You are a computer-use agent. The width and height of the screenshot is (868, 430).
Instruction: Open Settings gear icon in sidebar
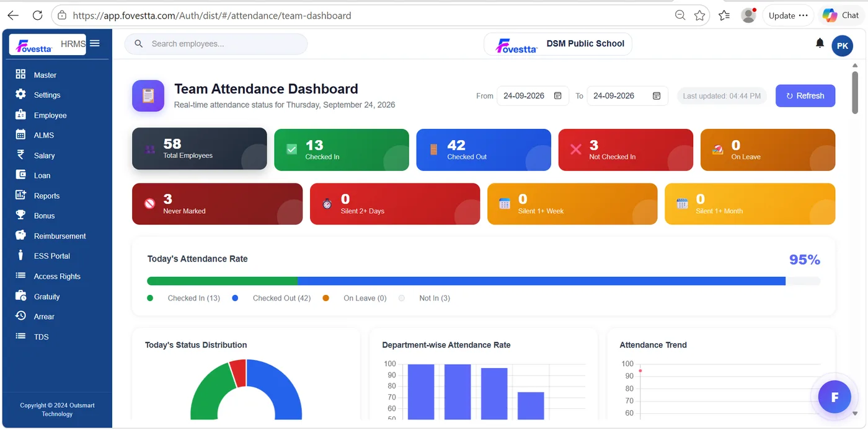coord(20,94)
